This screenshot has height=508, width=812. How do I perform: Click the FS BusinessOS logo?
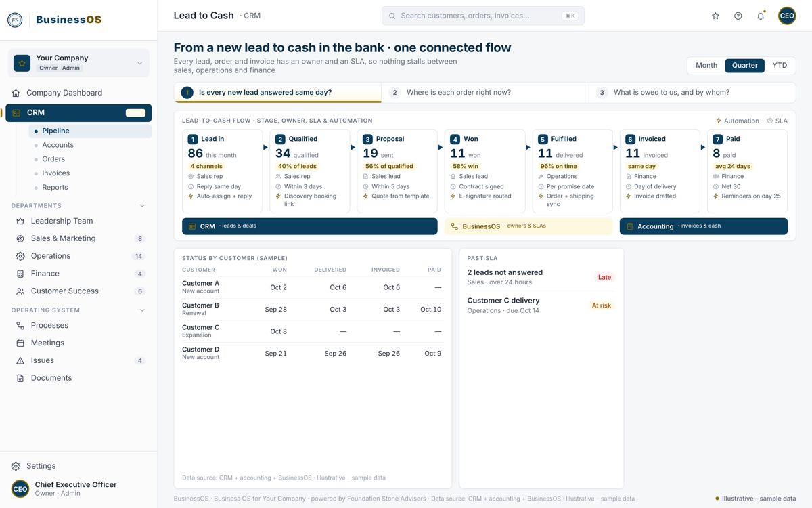coord(55,20)
